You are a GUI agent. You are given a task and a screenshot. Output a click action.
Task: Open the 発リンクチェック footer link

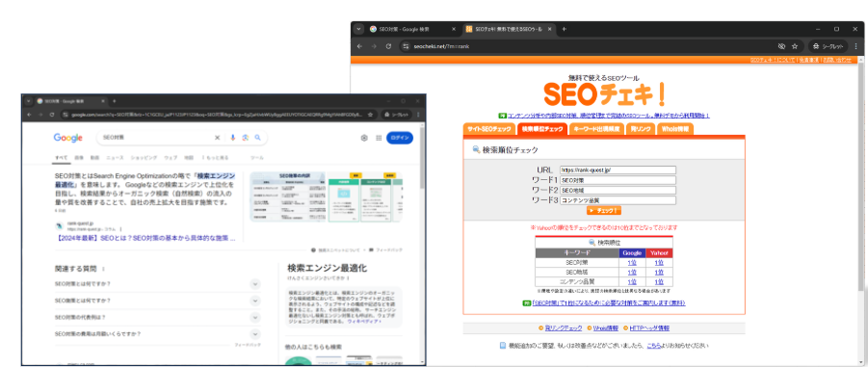click(x=563, y=328)
